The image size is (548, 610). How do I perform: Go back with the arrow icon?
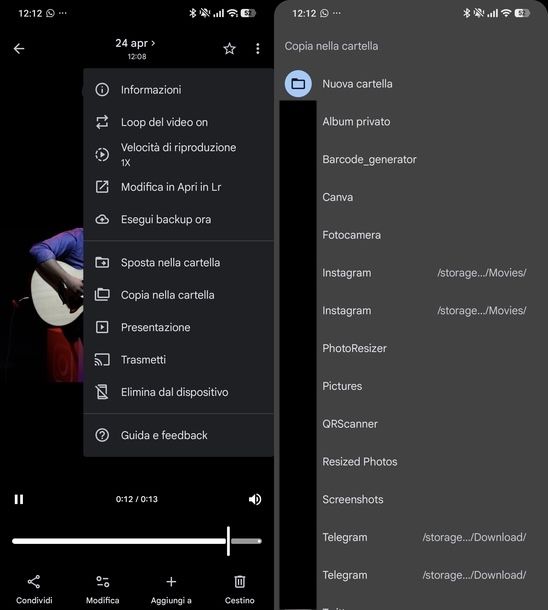(x=19, y=49)
